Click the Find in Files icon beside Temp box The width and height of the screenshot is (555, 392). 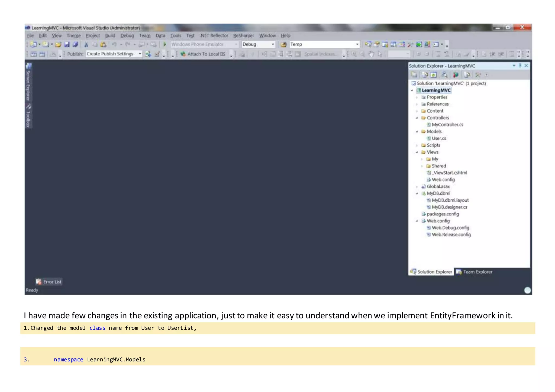click(x=283, y=44)
